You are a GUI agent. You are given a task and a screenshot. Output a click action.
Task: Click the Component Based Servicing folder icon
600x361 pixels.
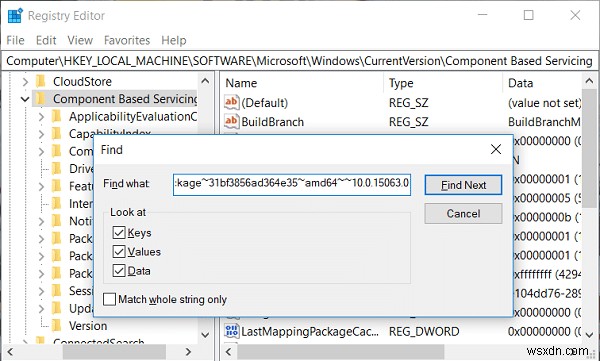click(x=40, y=99)
